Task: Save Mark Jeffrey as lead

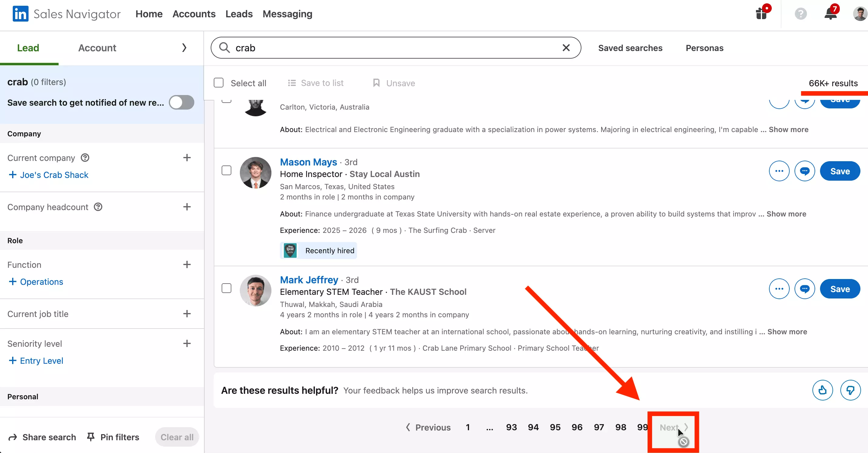Action: [840, 289]
